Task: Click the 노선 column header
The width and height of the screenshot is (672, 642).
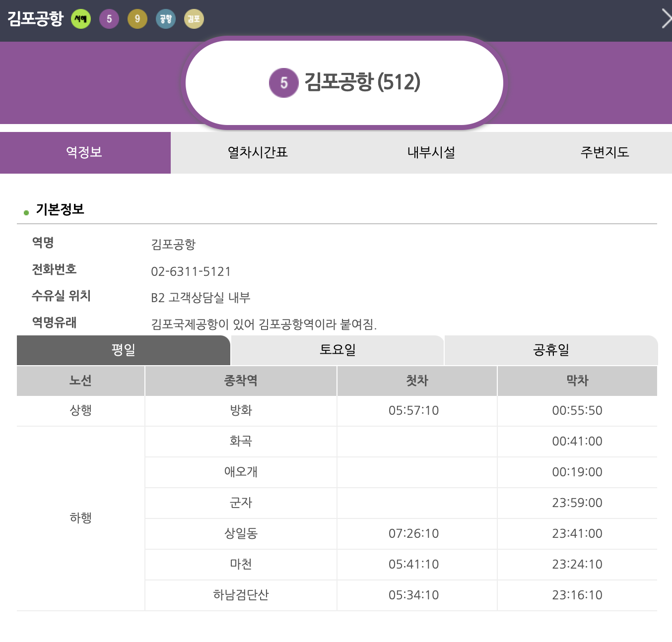Action: [80, 381]
